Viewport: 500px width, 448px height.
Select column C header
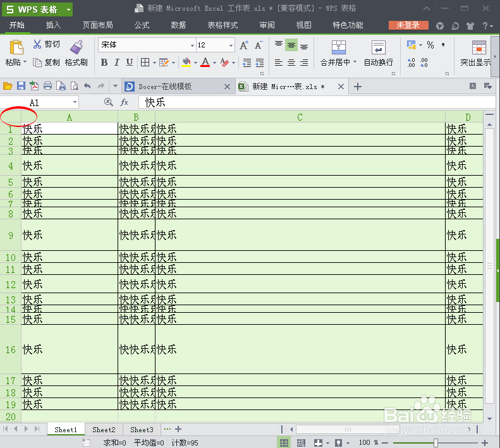[x=300, y=117]
